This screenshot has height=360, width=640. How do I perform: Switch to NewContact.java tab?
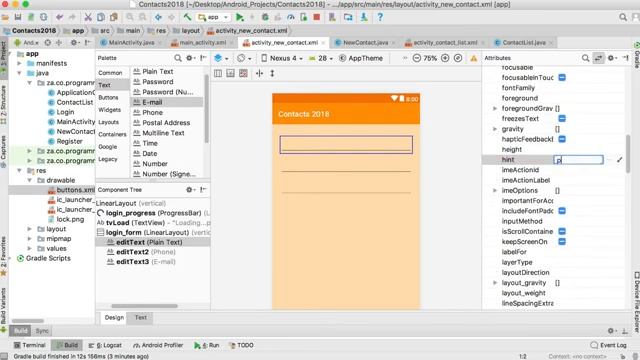pos(365,42)
